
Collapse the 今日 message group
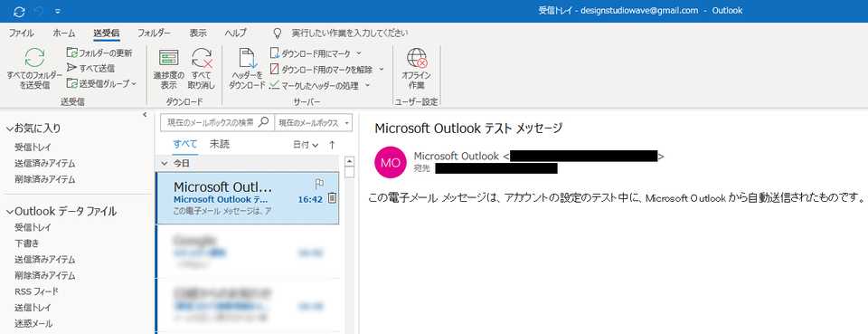pos(164,164)
